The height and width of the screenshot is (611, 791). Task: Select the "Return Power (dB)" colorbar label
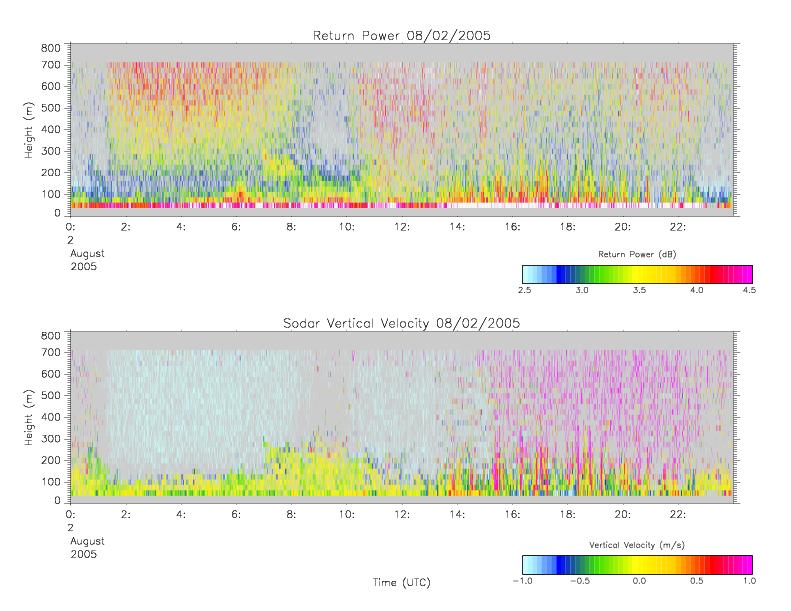pos(637,254)
